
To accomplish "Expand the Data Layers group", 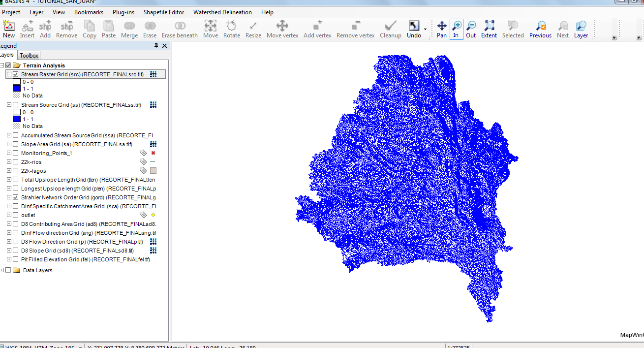I will (2, 270).
